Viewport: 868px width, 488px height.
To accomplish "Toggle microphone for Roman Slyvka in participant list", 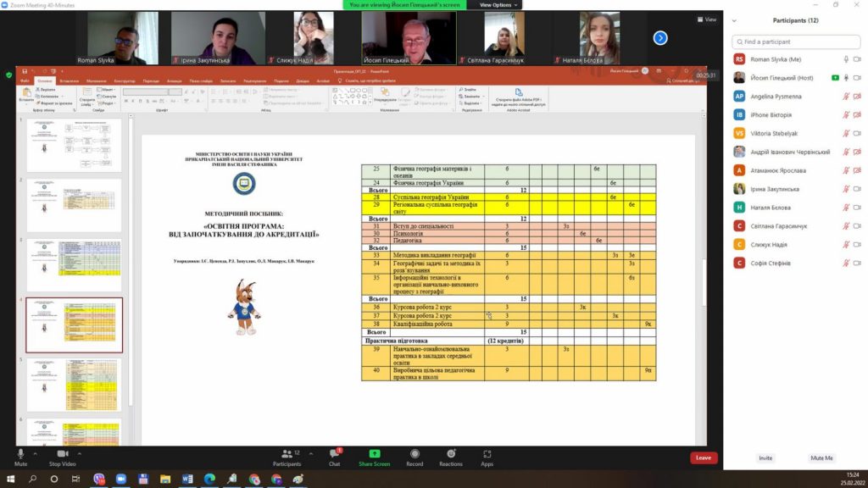I will coord(846,59).
